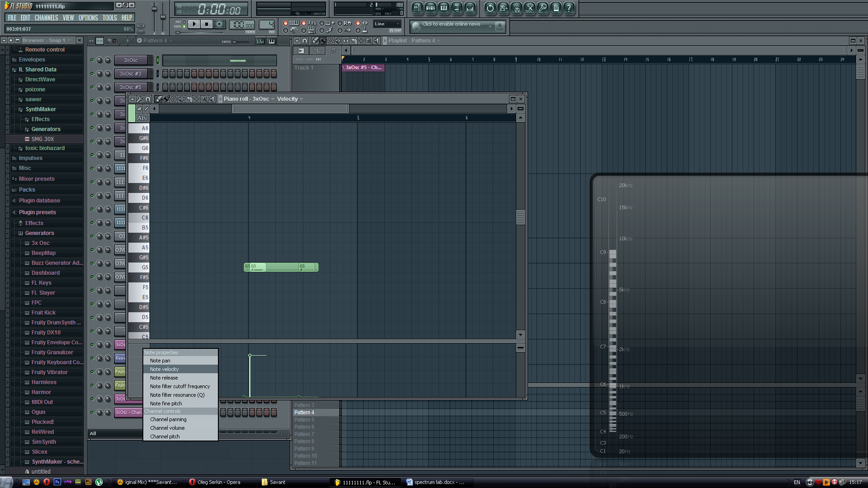This screenshot has width=868, height=488.
Task: Select the delete tool in piano roll
Action: 174,99
